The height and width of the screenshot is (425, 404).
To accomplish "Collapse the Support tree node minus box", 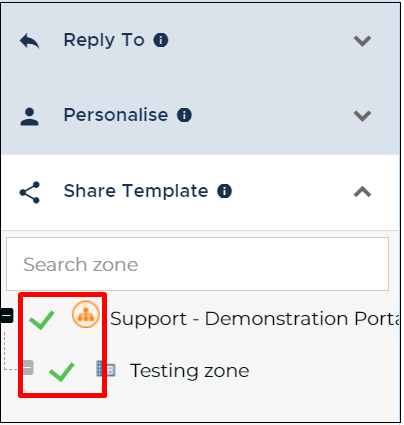I will point(7,315).
